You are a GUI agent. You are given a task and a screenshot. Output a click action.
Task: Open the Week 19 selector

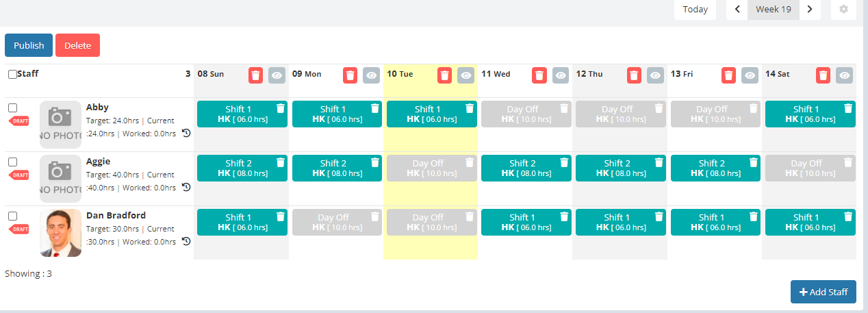774,10
